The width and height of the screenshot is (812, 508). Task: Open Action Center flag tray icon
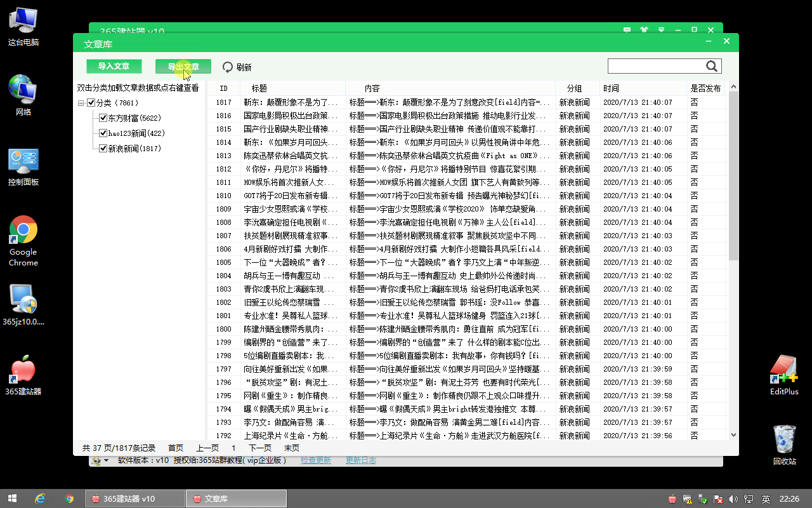point(718,499)
